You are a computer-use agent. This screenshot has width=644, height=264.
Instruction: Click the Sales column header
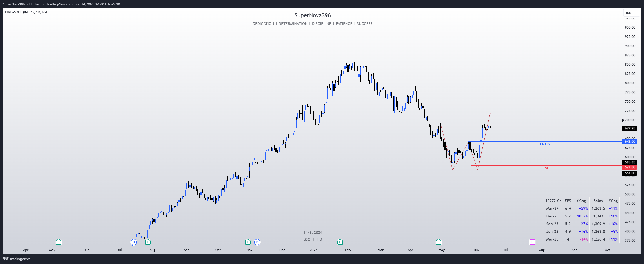(x=598, y=201)
